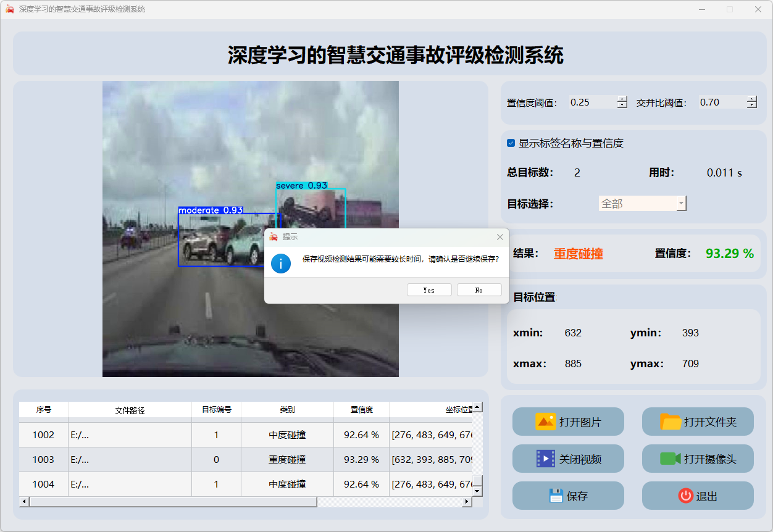Click the green camera icon for Open Camera
This screenshot has width=773, height=532.
tap(670, 459)
